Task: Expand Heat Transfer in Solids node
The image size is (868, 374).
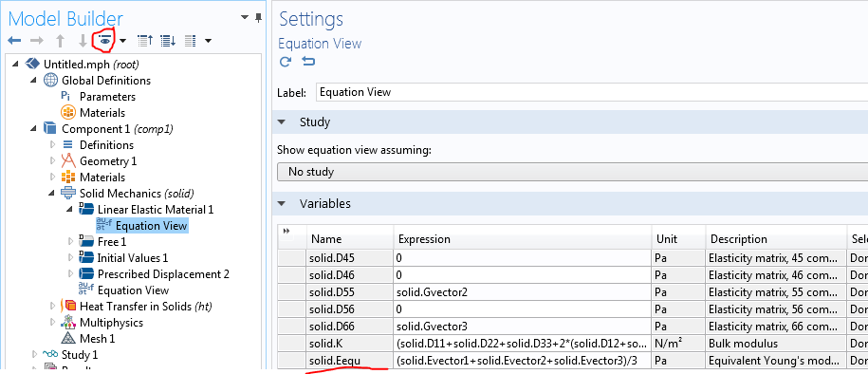Action: (x=52, y=306)
